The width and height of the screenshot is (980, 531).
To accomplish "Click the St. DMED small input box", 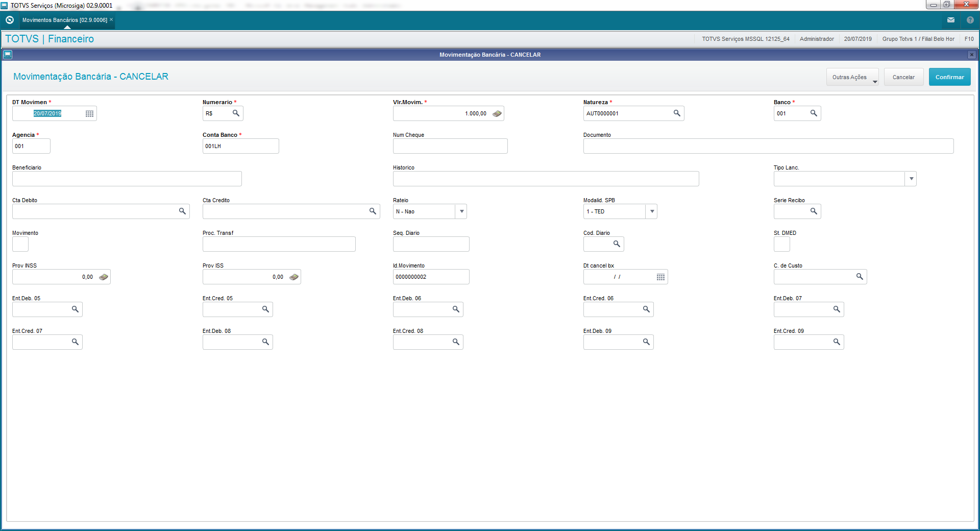I will [781, 244].
